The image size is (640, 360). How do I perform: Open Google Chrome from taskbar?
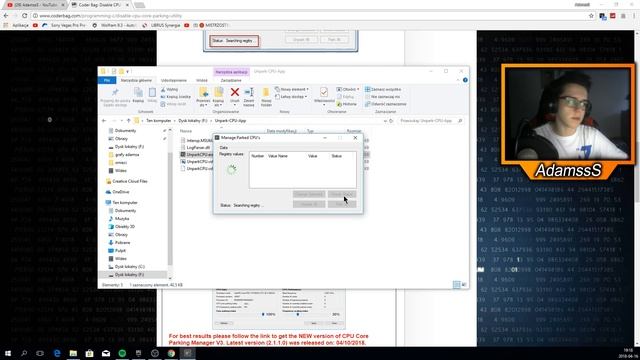point(171,353)
